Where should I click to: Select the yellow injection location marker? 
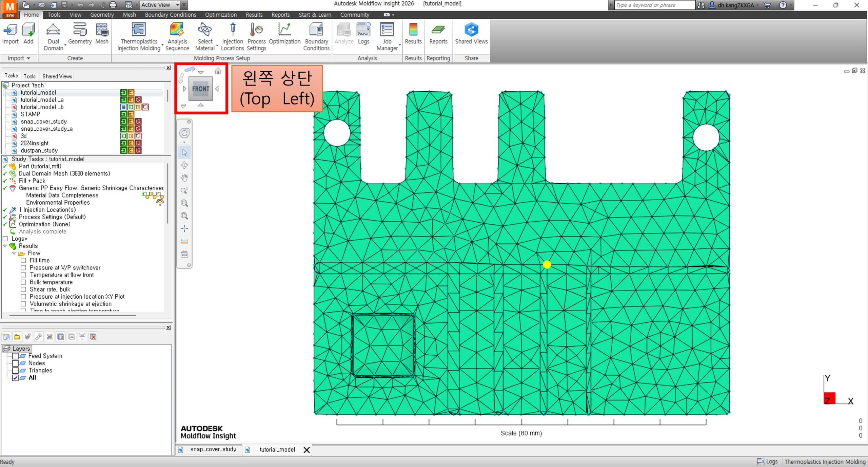(547, 264)
